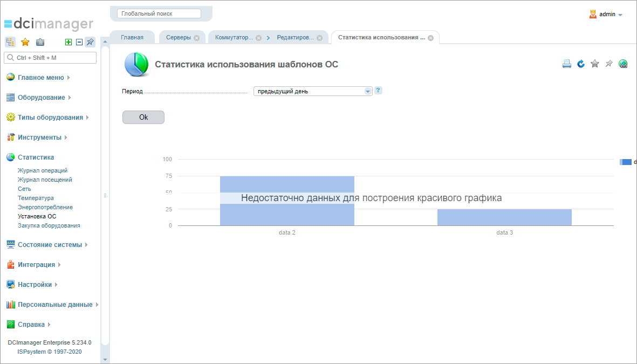
Task: Click the print icon for the statistics page
Action: pos(566,63)
